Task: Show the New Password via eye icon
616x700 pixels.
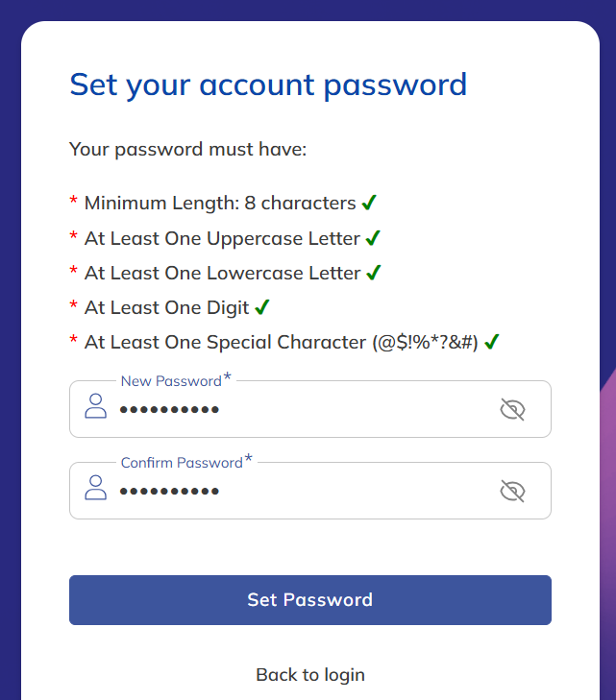Action: pos(513,410)
